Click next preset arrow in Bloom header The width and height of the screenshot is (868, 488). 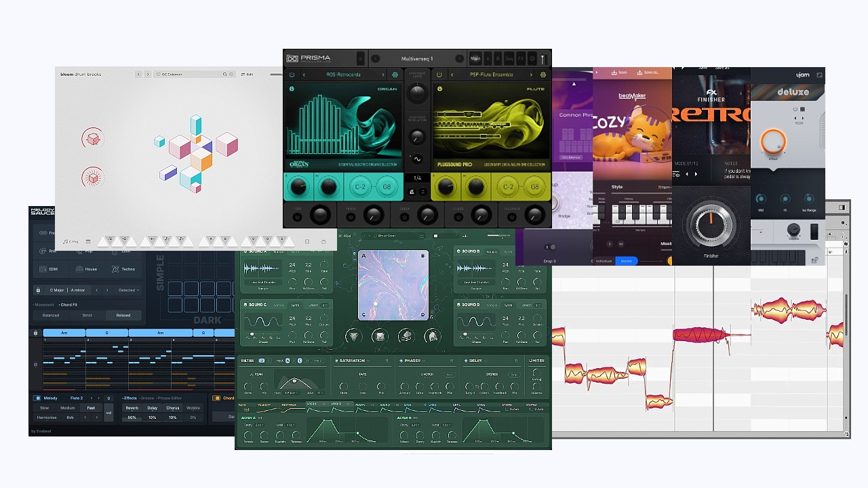[147, 74]
